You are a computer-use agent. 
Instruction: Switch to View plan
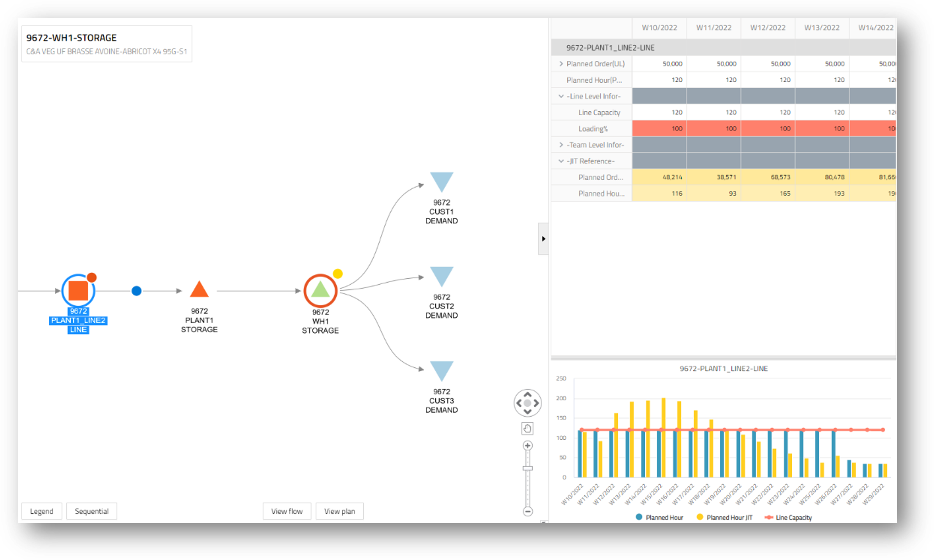(x=339, y=511)
